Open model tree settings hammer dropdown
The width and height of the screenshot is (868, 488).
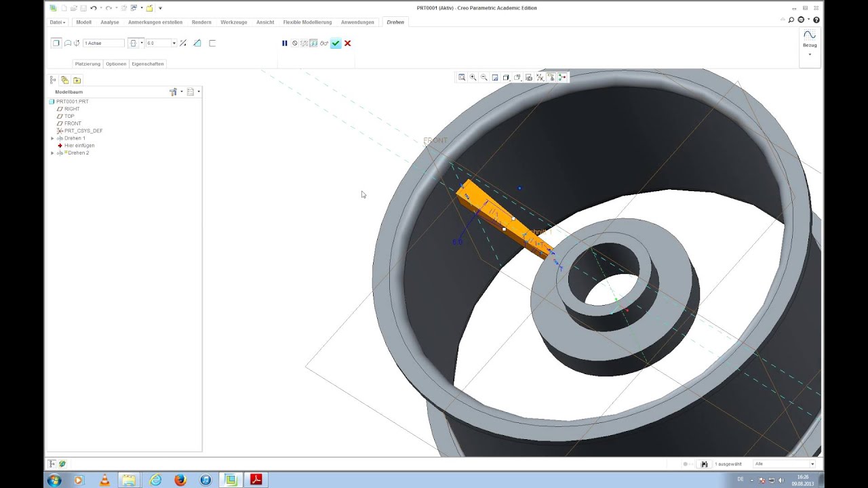176,91
